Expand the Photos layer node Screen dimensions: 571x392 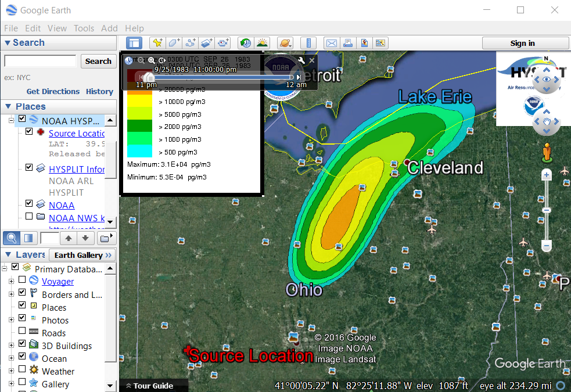coord(11,319)
